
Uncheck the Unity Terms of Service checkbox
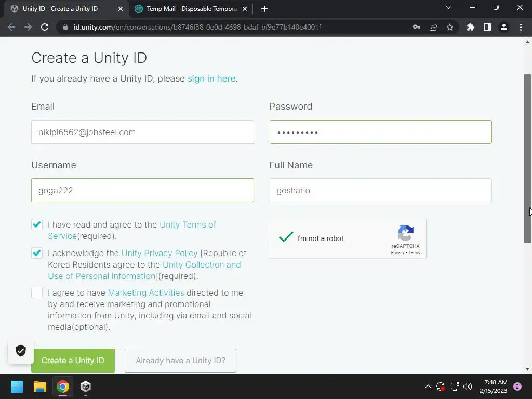coord(37,224)
